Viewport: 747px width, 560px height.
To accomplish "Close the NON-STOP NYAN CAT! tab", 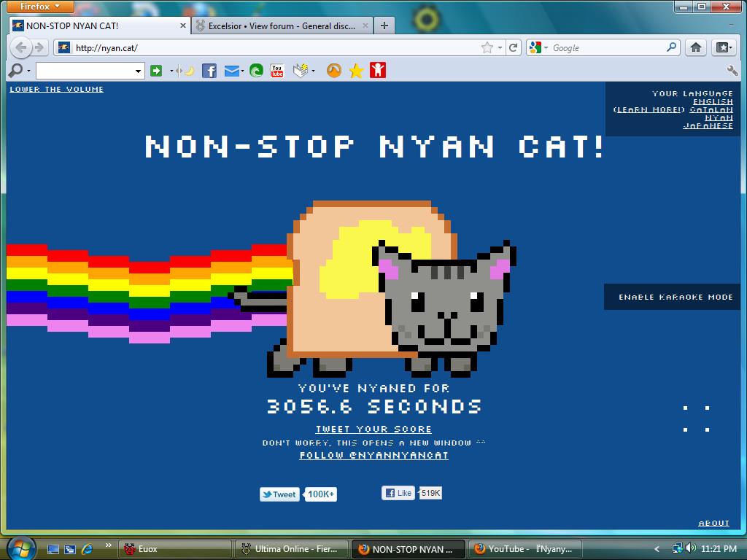I will point(182,26).
